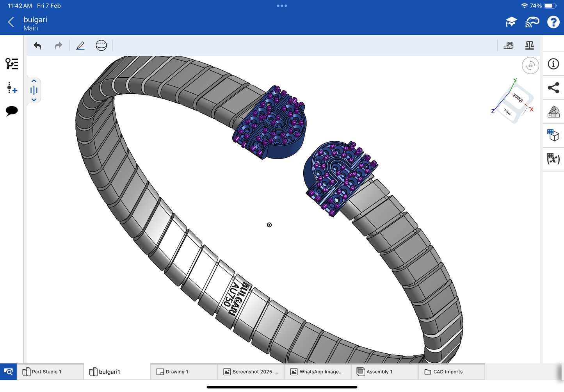The image size is (564, 392).
Task: Collapse panel using the down chevron handle
Action: pyautogui.click(x=34, y=100)
